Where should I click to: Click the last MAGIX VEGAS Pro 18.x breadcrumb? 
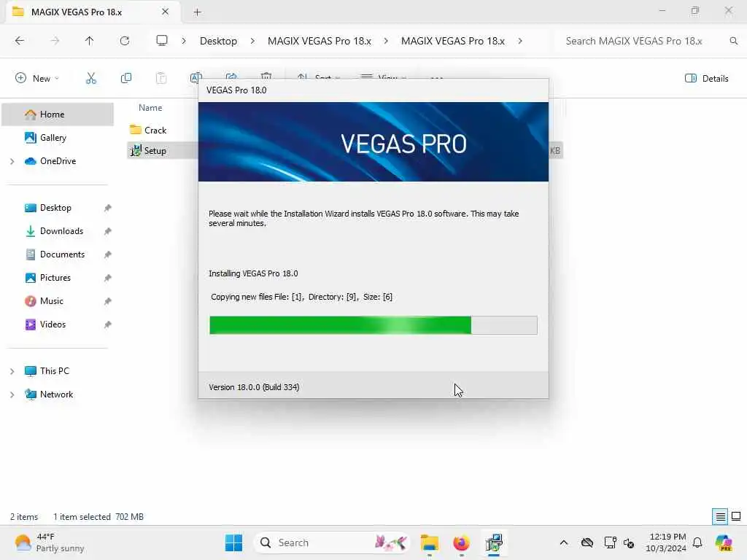452,41
